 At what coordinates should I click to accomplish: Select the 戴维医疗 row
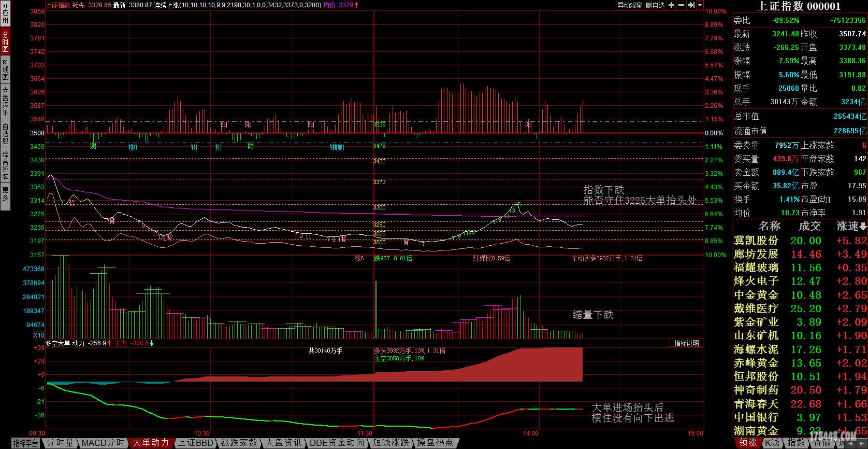pos(800,308)
